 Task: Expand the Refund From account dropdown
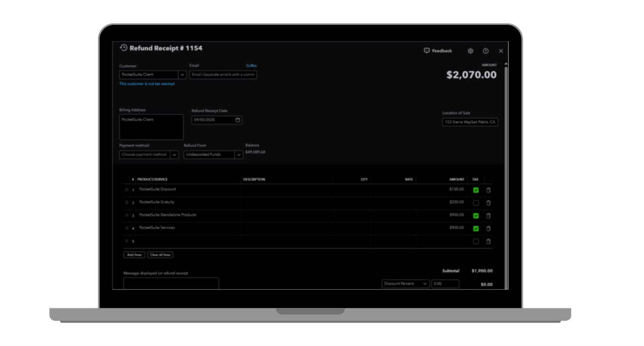(239, 155)
